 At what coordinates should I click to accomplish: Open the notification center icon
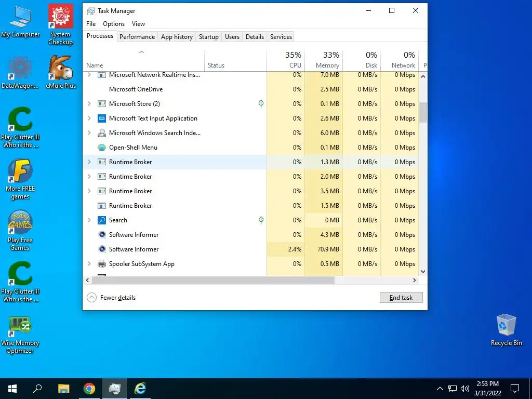point(515,389)
